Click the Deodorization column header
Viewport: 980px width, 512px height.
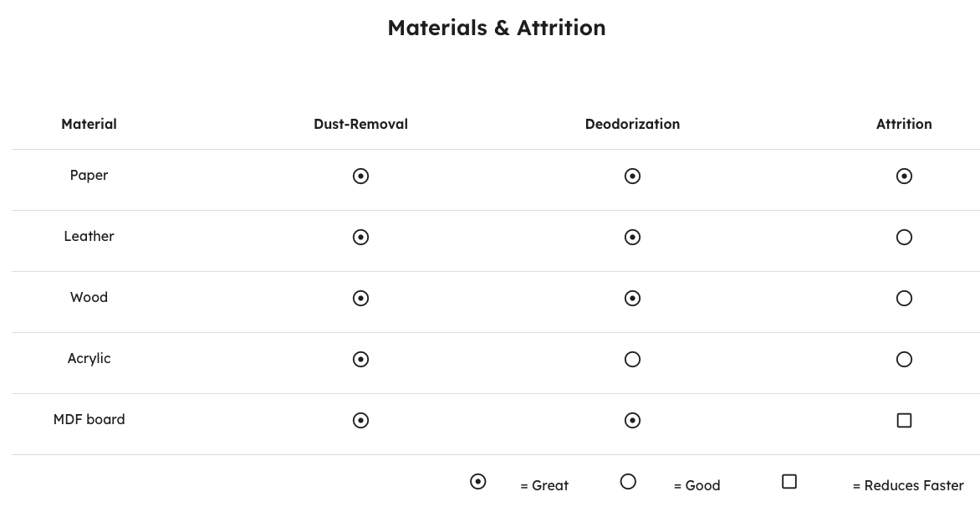632,124
